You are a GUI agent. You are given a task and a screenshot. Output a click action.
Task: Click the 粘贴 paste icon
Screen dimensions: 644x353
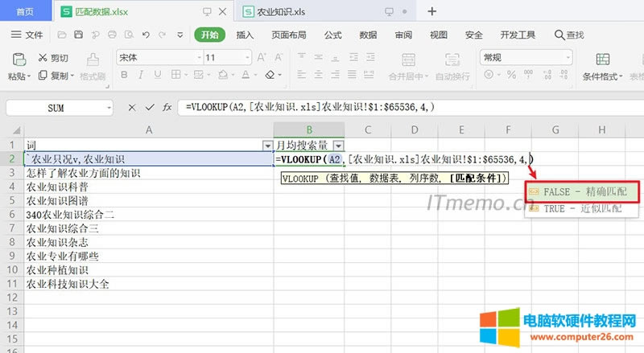click(19, 60)
